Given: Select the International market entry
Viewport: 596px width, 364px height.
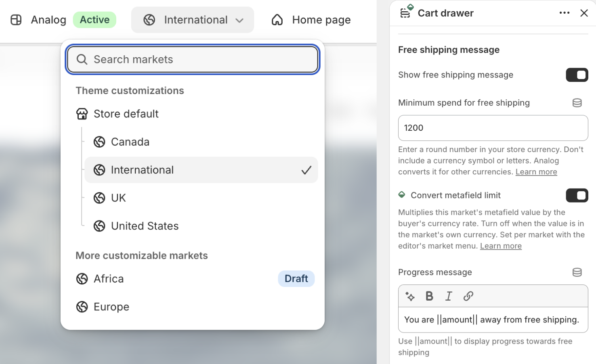Looking at the screenshot, I should coord(201,170).
